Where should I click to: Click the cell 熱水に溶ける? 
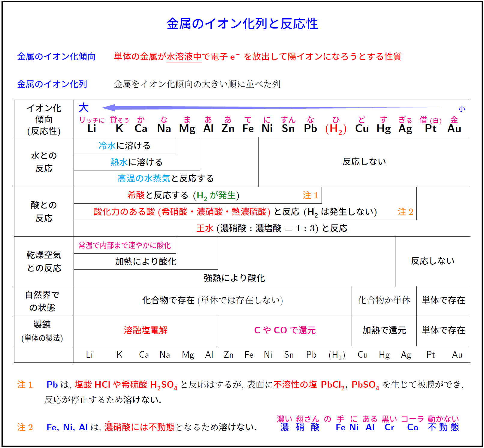(137, 162)
